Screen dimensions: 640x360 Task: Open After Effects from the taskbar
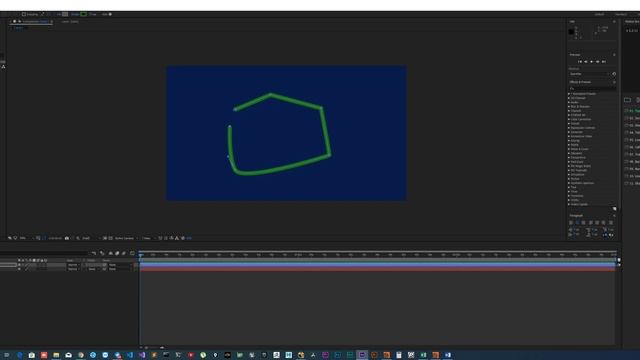362,355
